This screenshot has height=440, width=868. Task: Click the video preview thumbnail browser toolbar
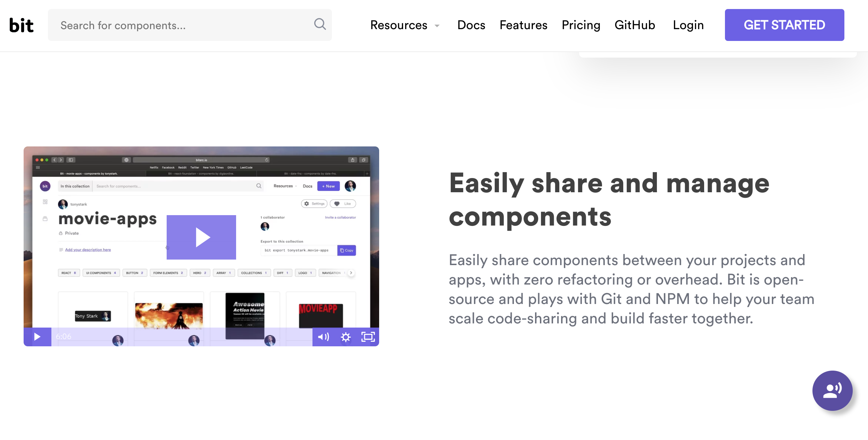(x=201, y=160)
